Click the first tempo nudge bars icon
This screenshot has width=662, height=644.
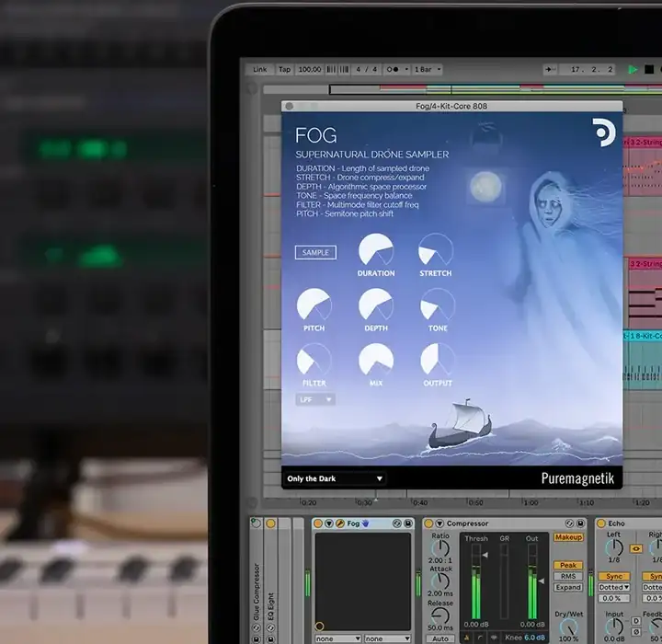pyautogui.click(x=331, y=69)
